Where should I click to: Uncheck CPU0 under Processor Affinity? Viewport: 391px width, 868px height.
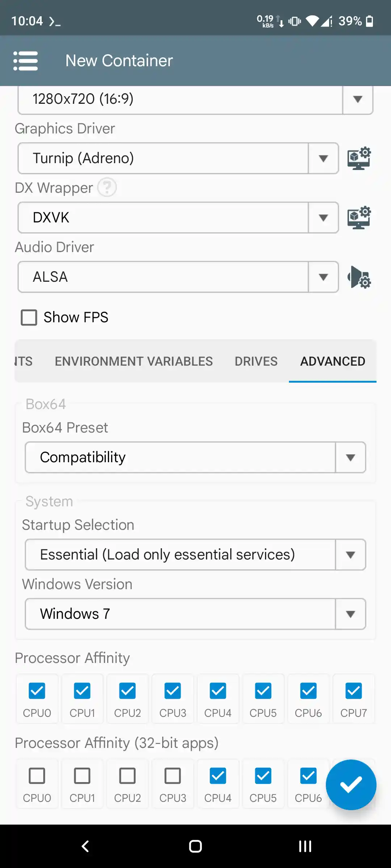pos(37,691)
